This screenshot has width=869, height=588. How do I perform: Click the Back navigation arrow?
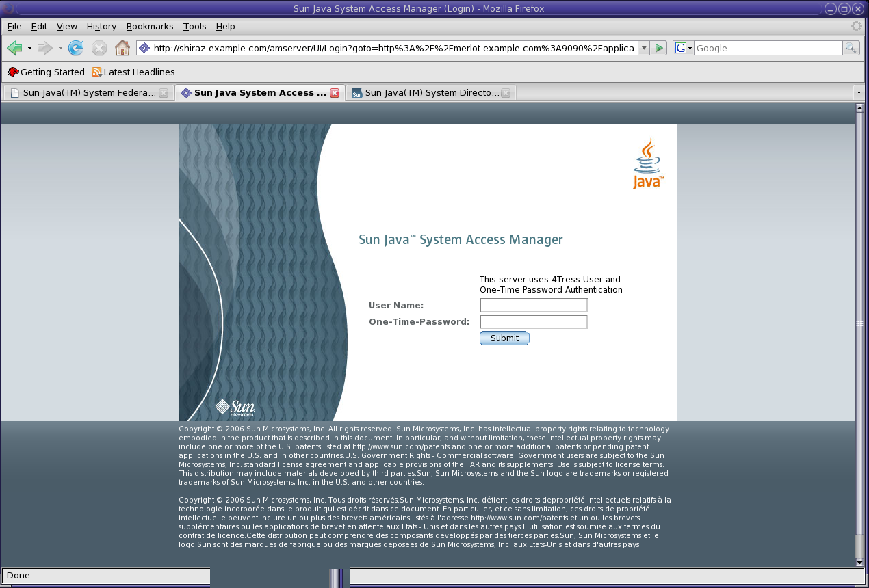click(14, 48)
